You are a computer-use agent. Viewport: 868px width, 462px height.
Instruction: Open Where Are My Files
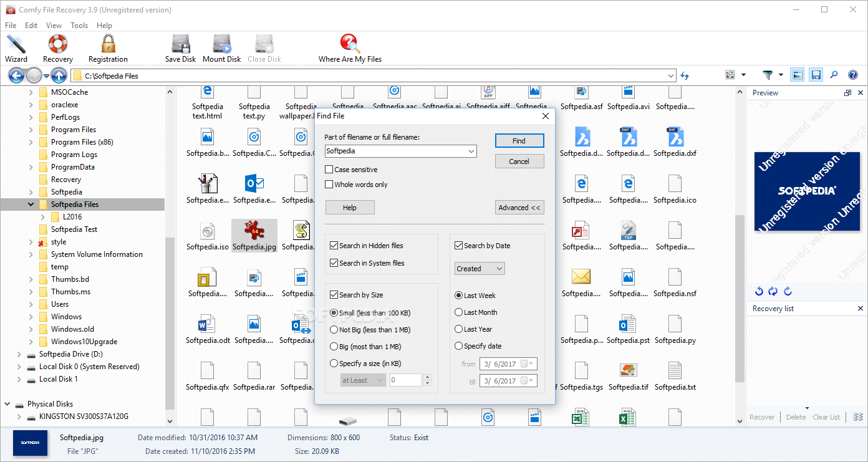tap(350, 48)
